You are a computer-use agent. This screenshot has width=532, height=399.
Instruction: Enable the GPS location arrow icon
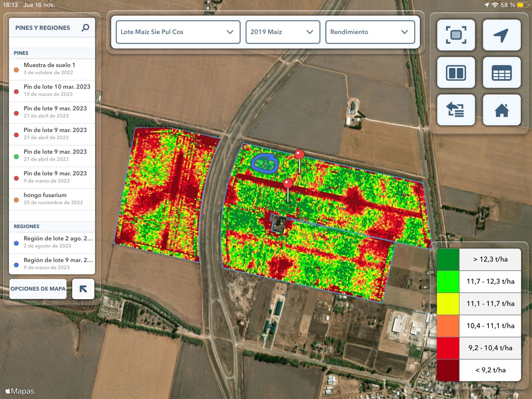point(502,35)
